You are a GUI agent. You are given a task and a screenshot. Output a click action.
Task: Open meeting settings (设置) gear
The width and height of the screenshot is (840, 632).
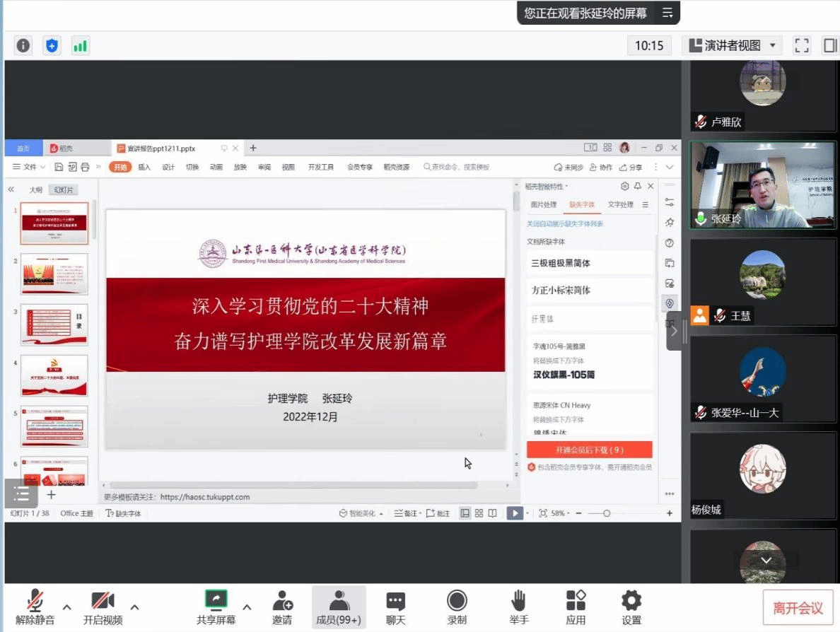point(631,607)
